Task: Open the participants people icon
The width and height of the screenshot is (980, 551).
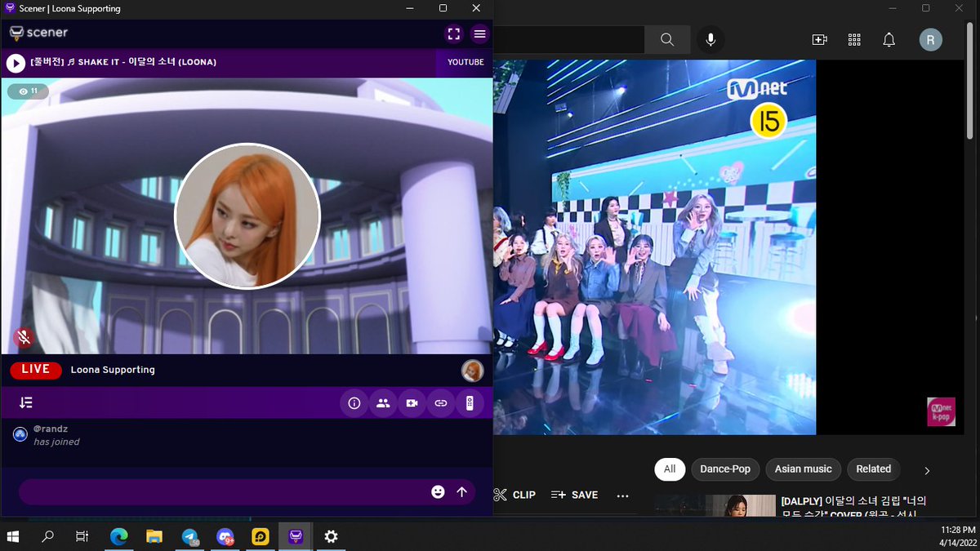Action: pyautogui.click(x=383, y=403)
